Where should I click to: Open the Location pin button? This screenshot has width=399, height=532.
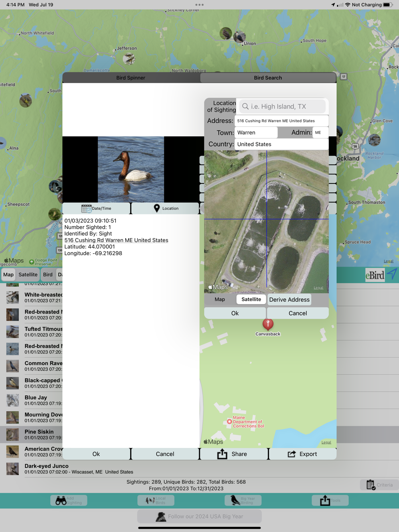(165, 208)
